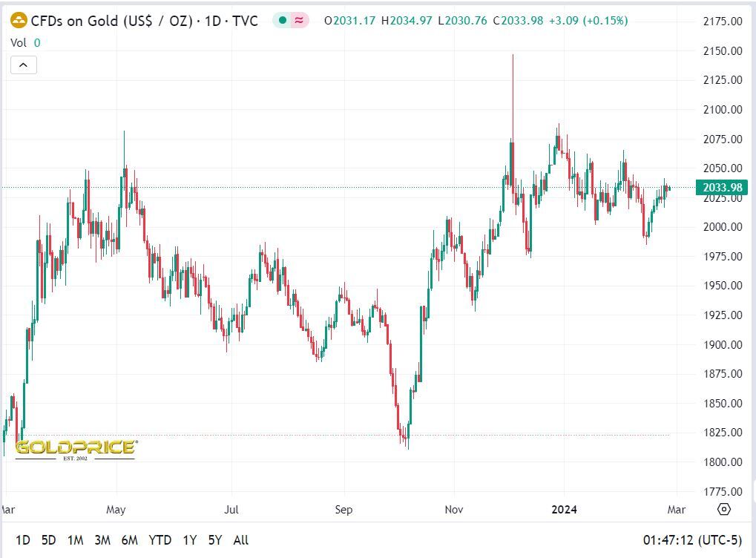Click the 2000.00 price axis label
The height and width of the screenshot is (558, 756).
(723, 226)
